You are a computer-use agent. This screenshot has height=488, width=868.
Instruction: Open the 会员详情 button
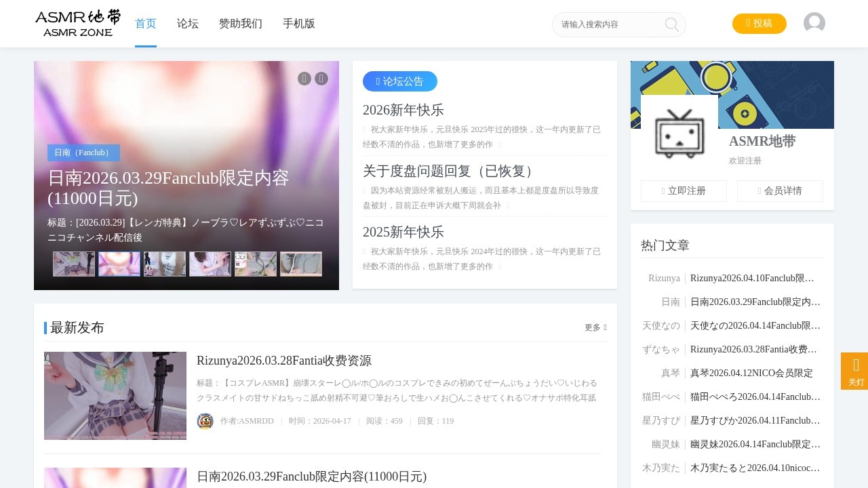pos(780,191)
